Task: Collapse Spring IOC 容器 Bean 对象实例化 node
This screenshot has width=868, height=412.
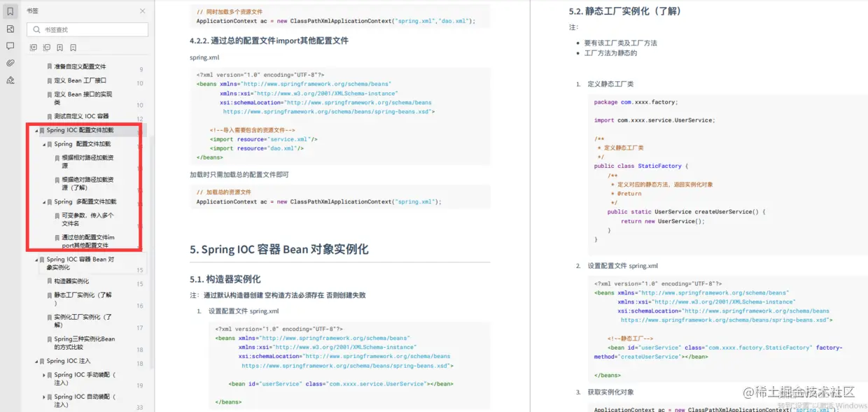Action: point(36,260)
